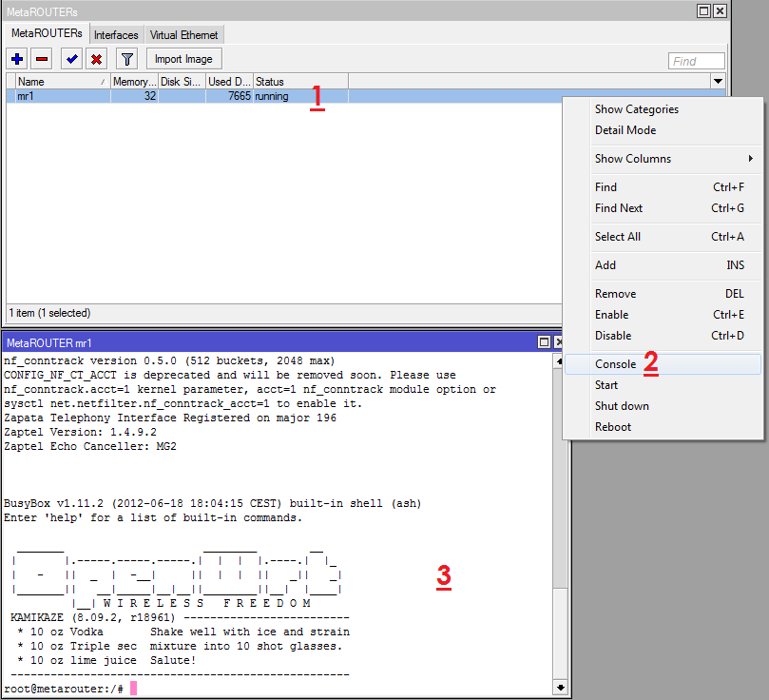769x700 pixels.
Task: Sort by the Used Disk column header
Action: pyautogui.click(x=229, y=82)
